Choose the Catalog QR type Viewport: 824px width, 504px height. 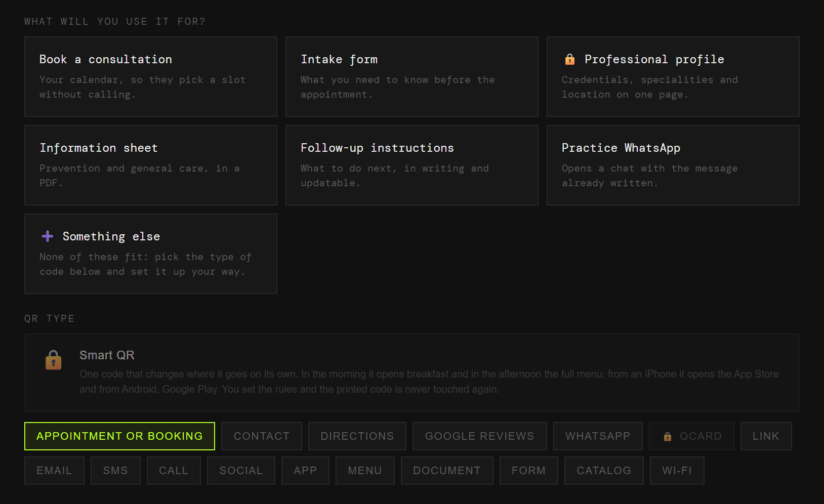point(604,471)
